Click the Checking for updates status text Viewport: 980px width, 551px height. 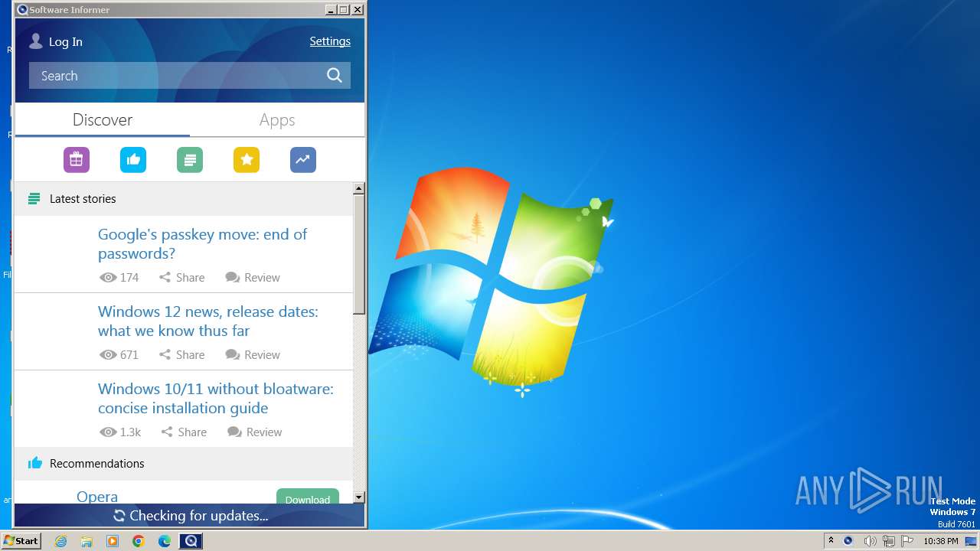199,516
